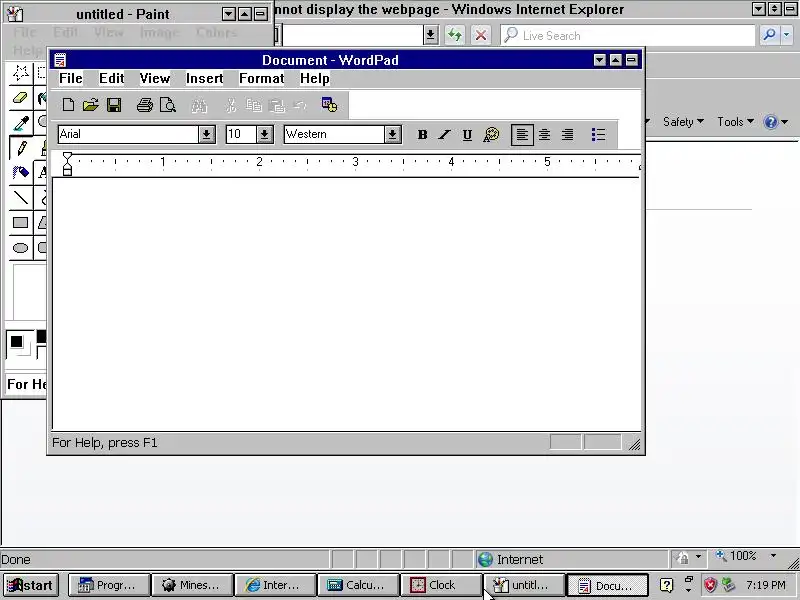This screenshot has height=600, width=800.
Task: Switch to the untitled Paint taskbar button
Action: click(524, 585)
